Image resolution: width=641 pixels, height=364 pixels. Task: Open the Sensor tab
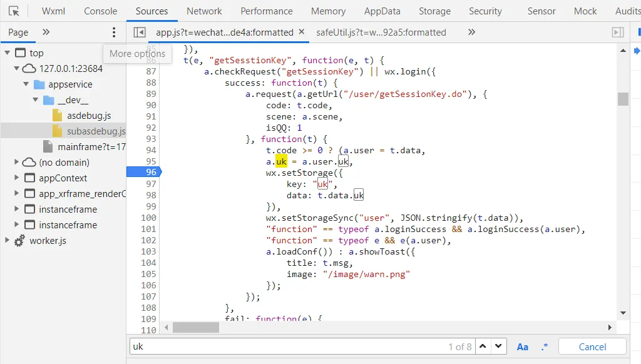coord(541,11)
